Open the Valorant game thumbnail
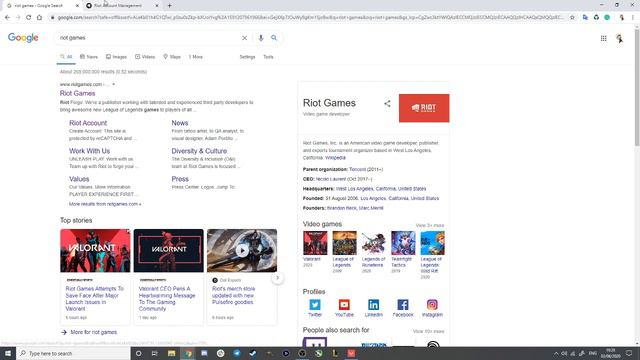Viewport: 640px width, 360px height. pyautogui.click(x=315, y=243)
